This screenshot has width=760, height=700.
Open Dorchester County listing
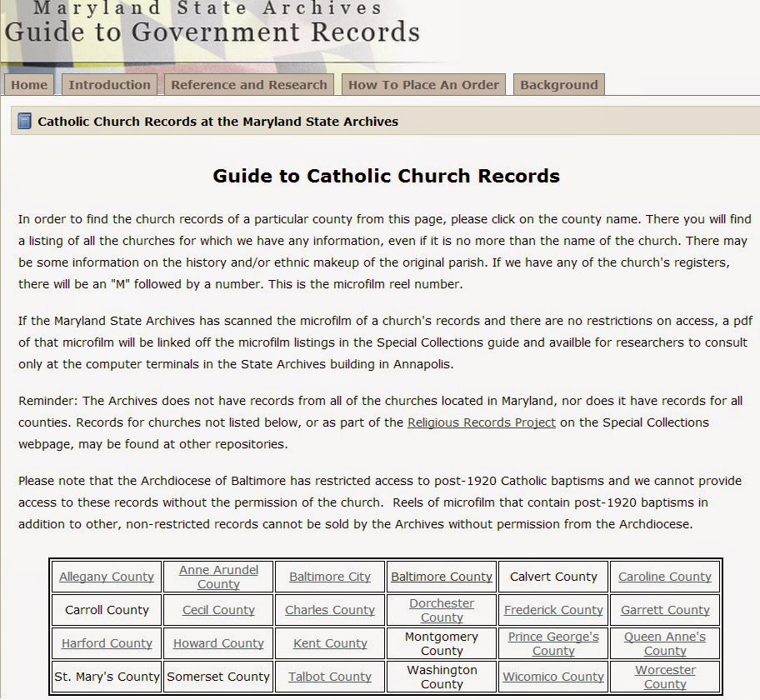442,610
